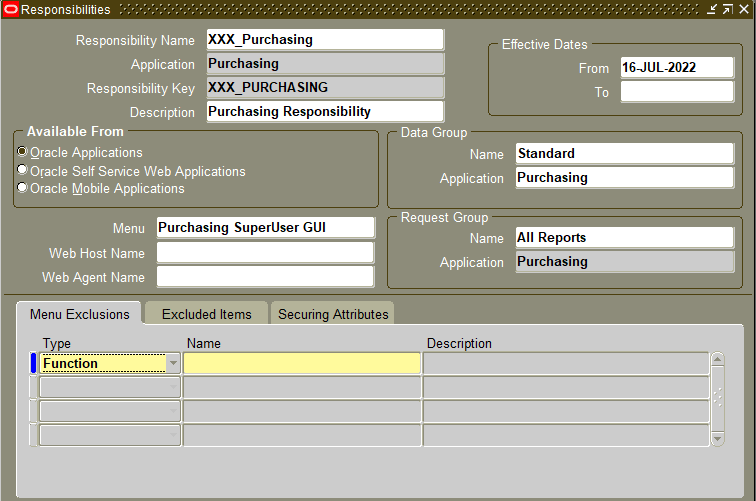
Task: Select Oracle Mobile Applications radio button
Action: tap(22, 187)
